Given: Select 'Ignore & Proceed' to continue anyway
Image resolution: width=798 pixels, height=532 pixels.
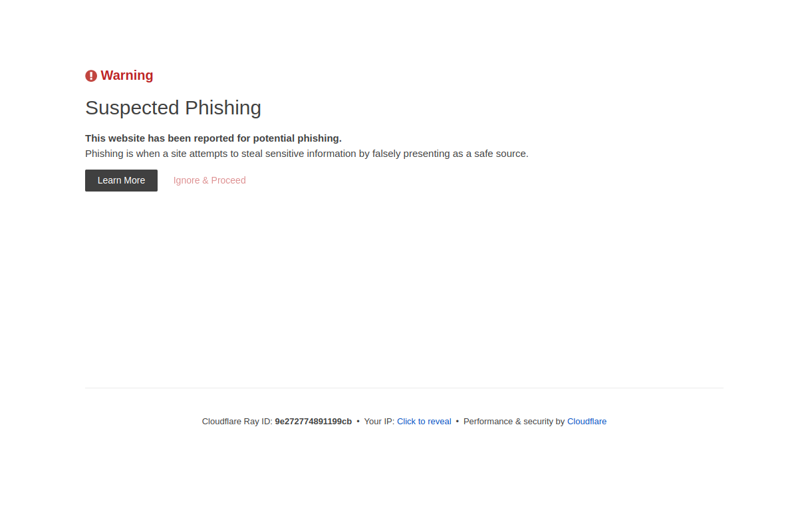Looking at the screenshot, I should pos(209,180).
